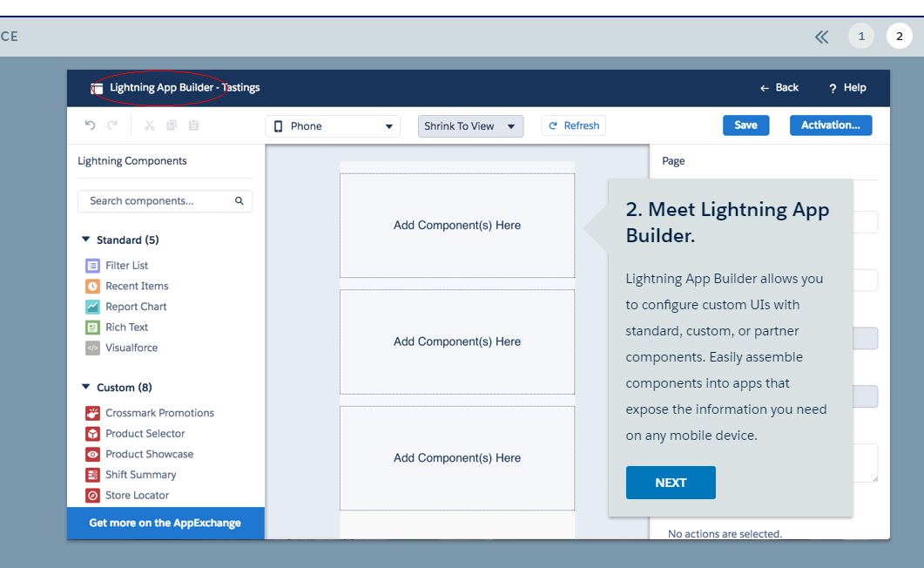The height and width of the screenshot is (568, 924).
Task: Click the cut scissors icon
Action: pyautogui.click(x=150, y=125)
